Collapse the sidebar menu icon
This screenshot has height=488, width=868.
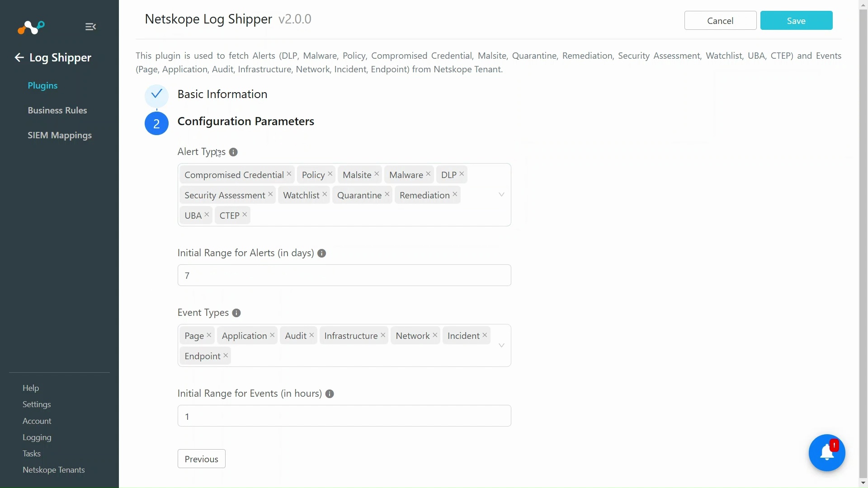[x=90, y=27]
